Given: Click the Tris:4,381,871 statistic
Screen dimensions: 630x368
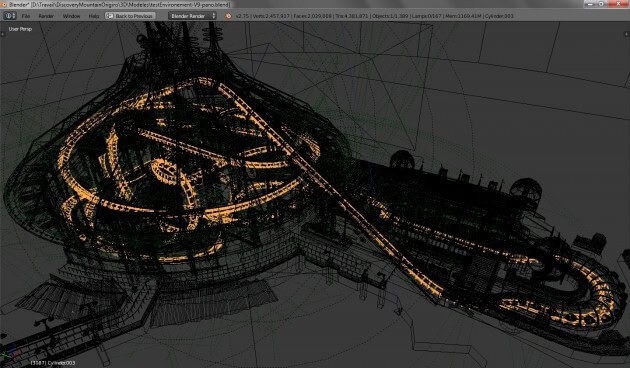Looking at the screenshot, I should click(x=352, y=16).
